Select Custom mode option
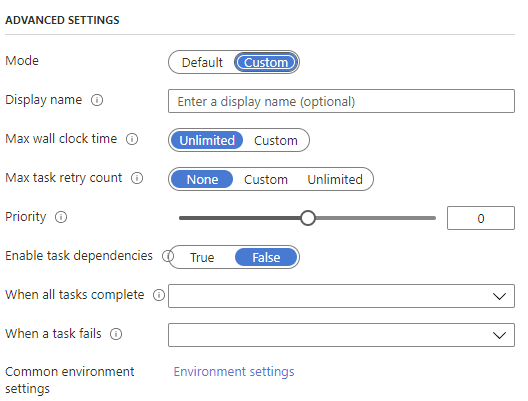Viewport: 528px width, 401px height. click(x=266, y=62)
